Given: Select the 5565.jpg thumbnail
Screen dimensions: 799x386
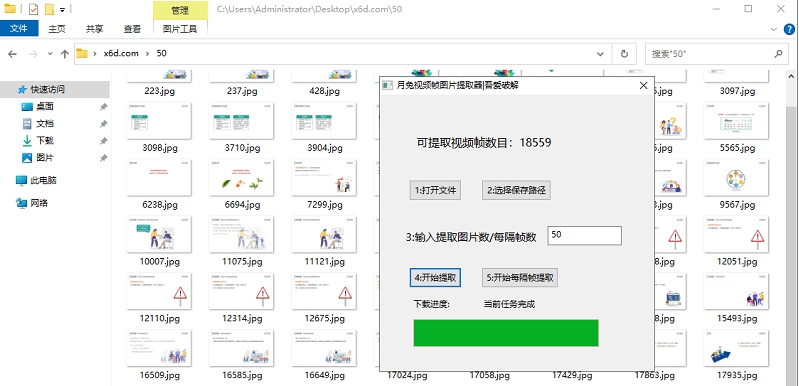Looking at the screenshot, I should (736, 121).
